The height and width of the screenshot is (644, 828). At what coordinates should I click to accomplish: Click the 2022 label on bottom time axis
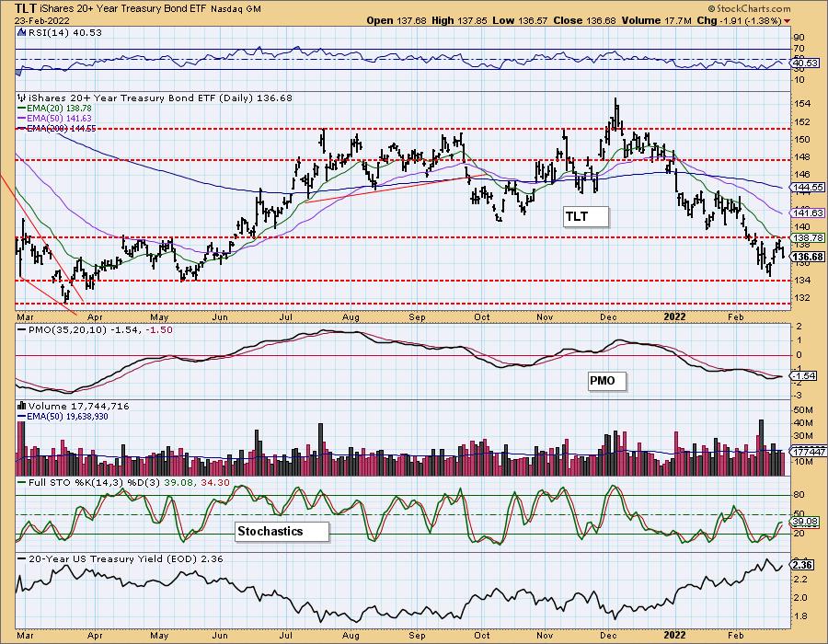tap(675, 635)
